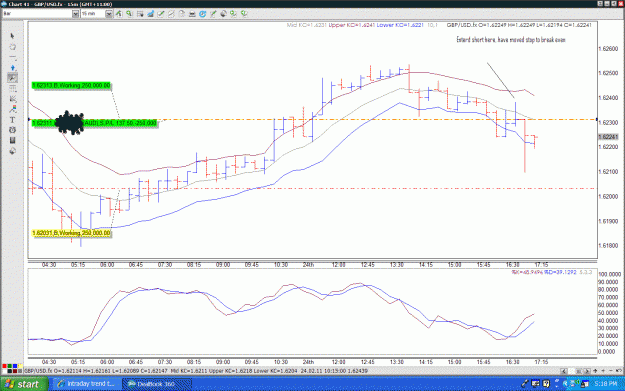Click the color squares palette at bottom left
625x391 pixels.
[x=11, y=368]
